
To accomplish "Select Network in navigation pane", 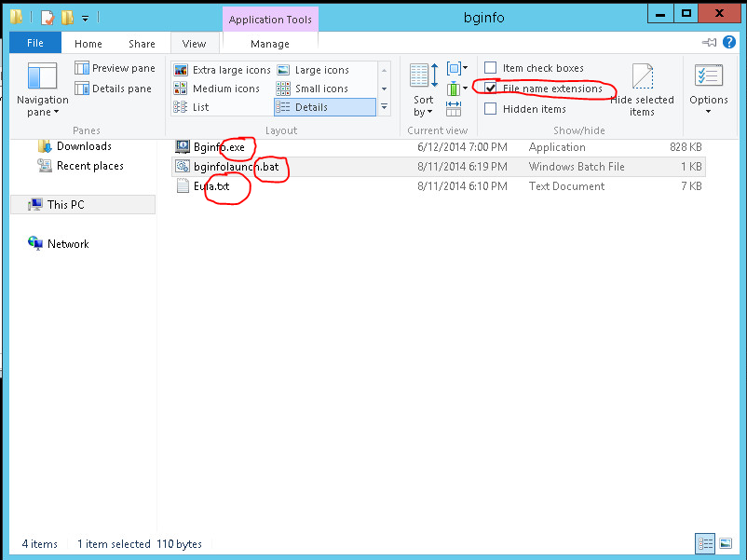I will tap(68, 244).
